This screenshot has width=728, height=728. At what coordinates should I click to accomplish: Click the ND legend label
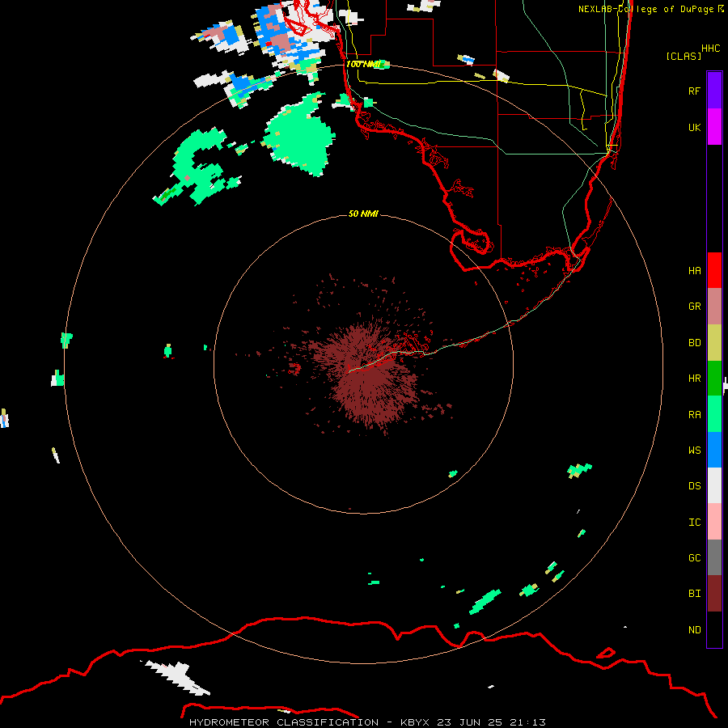coord(694,629)
